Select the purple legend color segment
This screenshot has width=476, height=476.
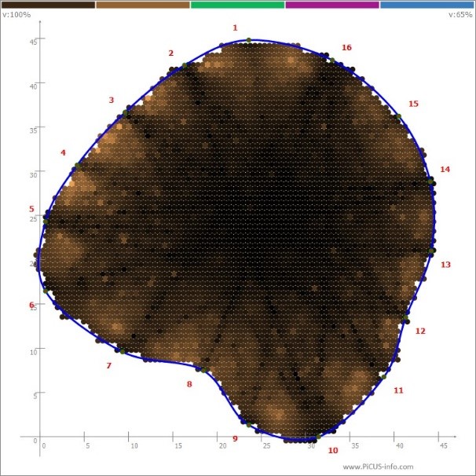(x=332, y=5)
